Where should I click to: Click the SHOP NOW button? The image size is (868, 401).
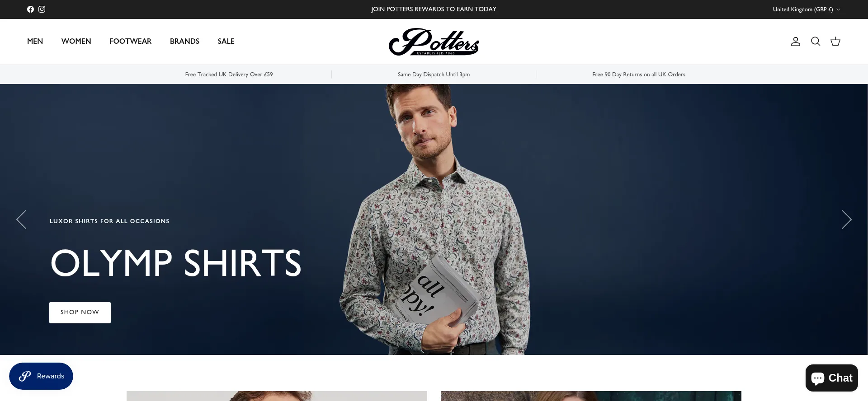coord(80,312)
